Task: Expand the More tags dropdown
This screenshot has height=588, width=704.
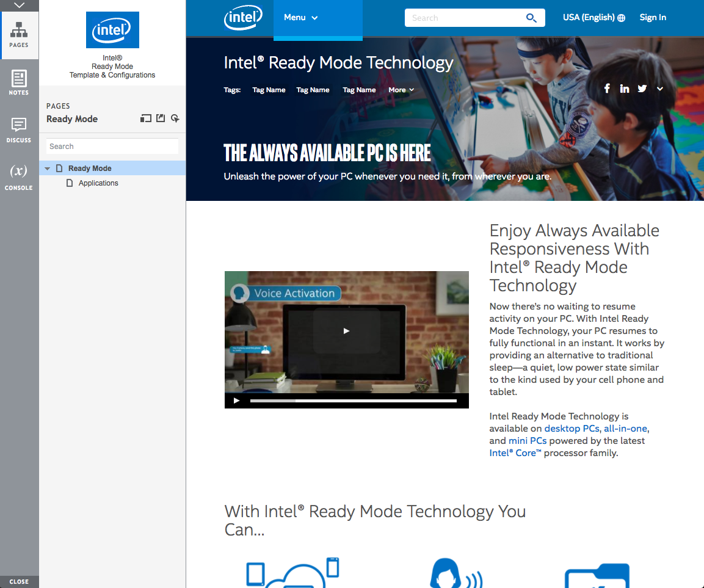Action: click(x=401, y=90)
